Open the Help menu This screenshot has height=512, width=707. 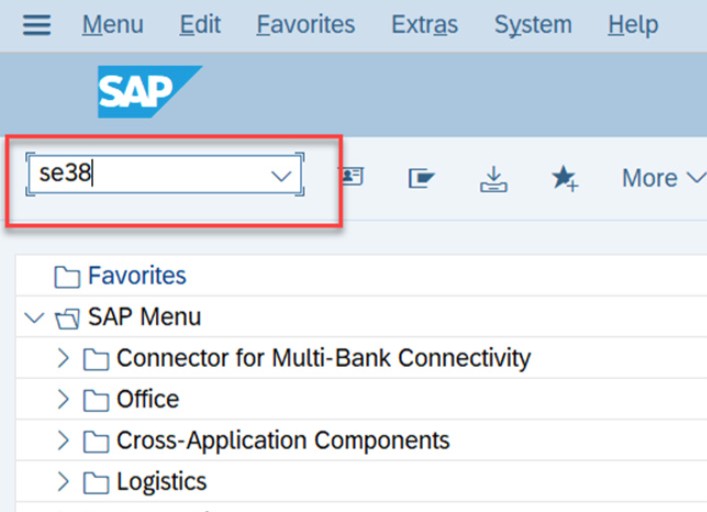(633, 25)
